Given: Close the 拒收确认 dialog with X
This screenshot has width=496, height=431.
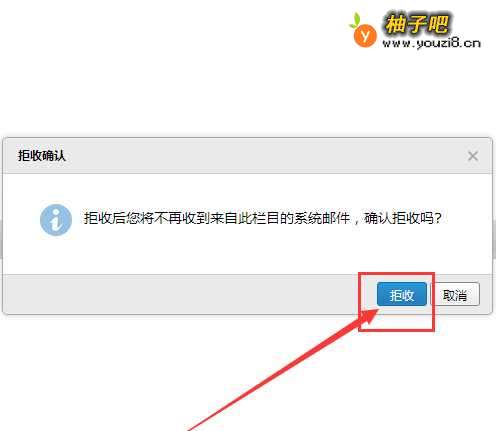Looking at the screenshot, I should pyautogui.click(x=473, y=156).
